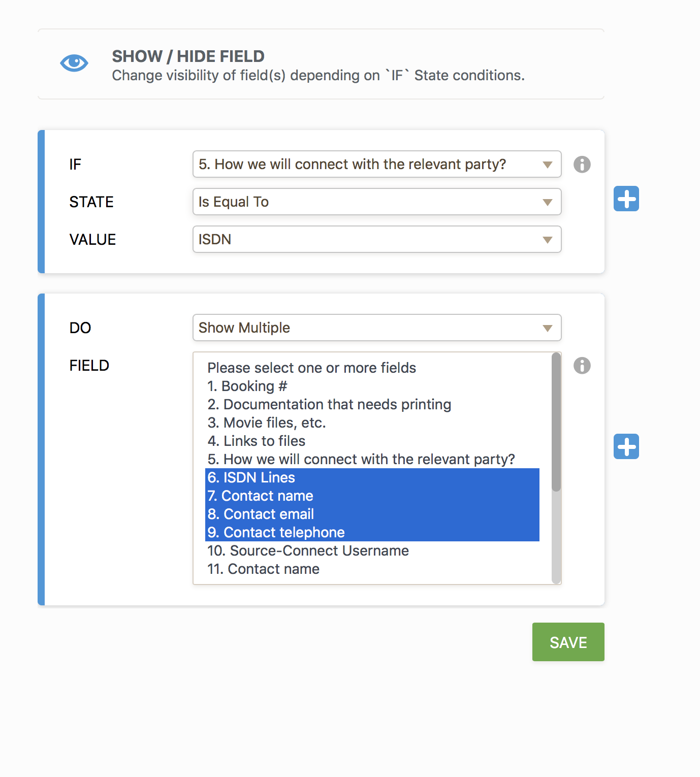Select the 10. Source-Connect Username field

pos(307,551)
